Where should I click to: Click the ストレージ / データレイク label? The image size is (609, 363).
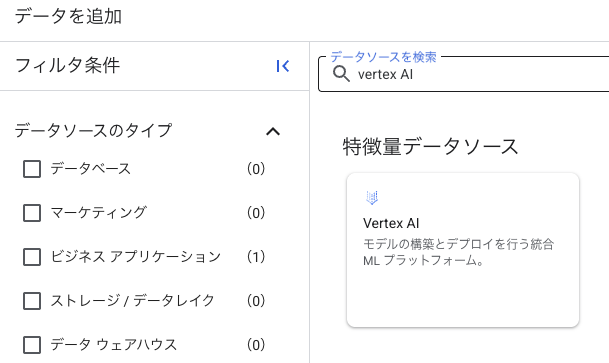[132, 301]
